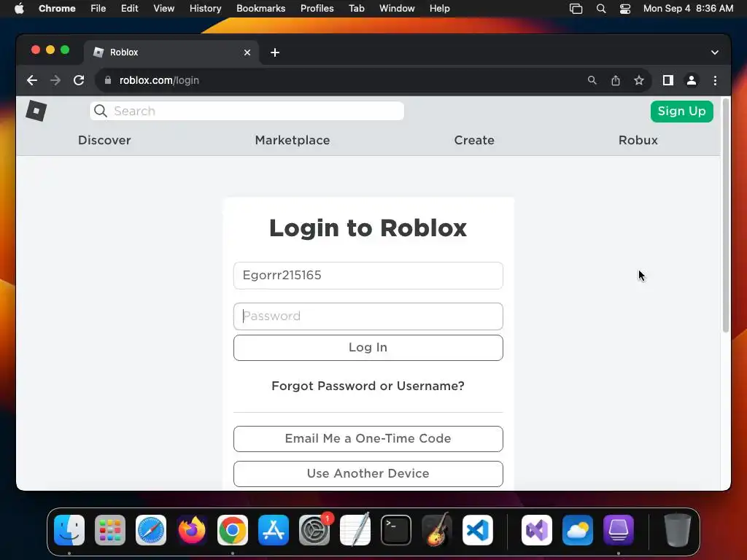Image resolution: width=747 pixels, height=560 pixels.
Task: Click the browser forward arrow
Action: point(55,80)
